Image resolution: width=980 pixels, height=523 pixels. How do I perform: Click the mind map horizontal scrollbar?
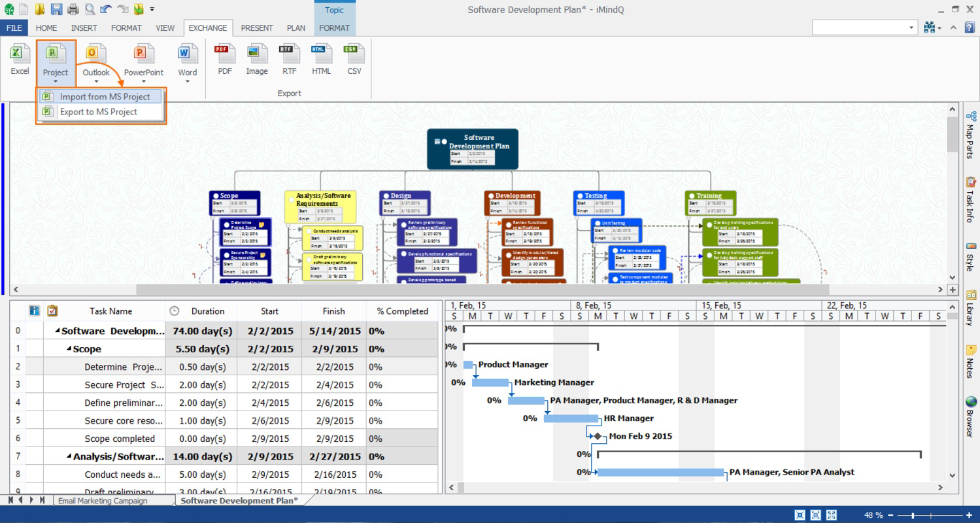pyautogui.click(x=482, y=290)
